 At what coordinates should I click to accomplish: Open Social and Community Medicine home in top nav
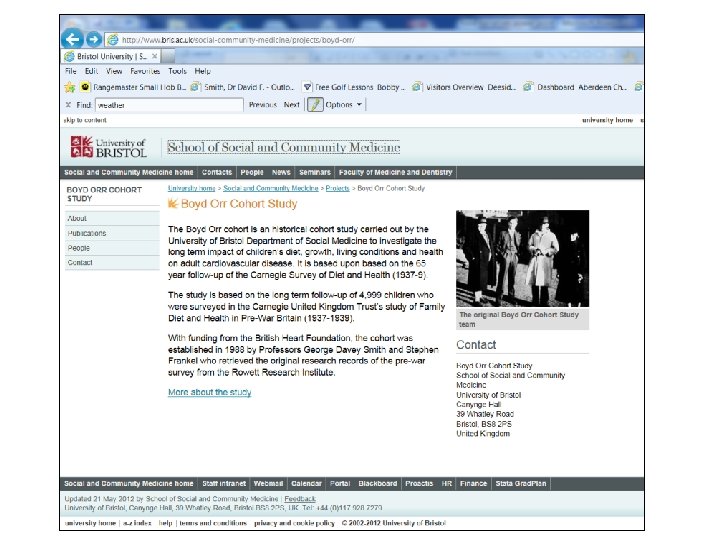129,172
